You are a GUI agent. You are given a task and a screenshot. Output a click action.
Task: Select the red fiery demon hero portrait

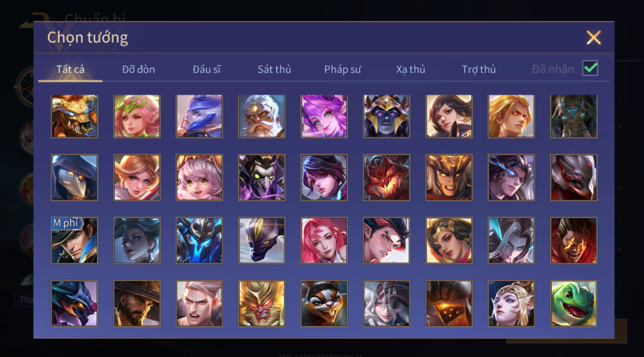pos(386,177)
